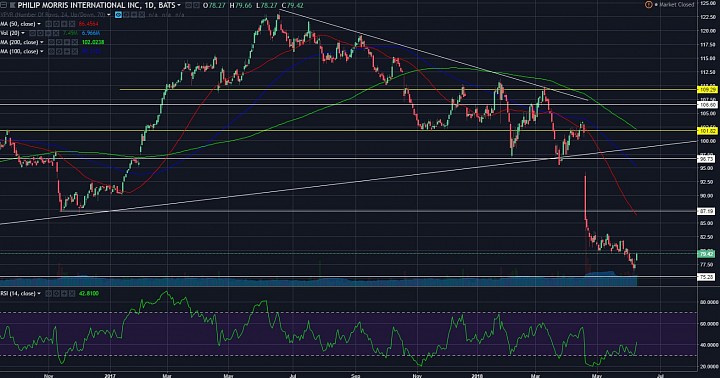Select the yellow 109.29 horizontal line label
720x378 pixels.
tap(707, 90)
